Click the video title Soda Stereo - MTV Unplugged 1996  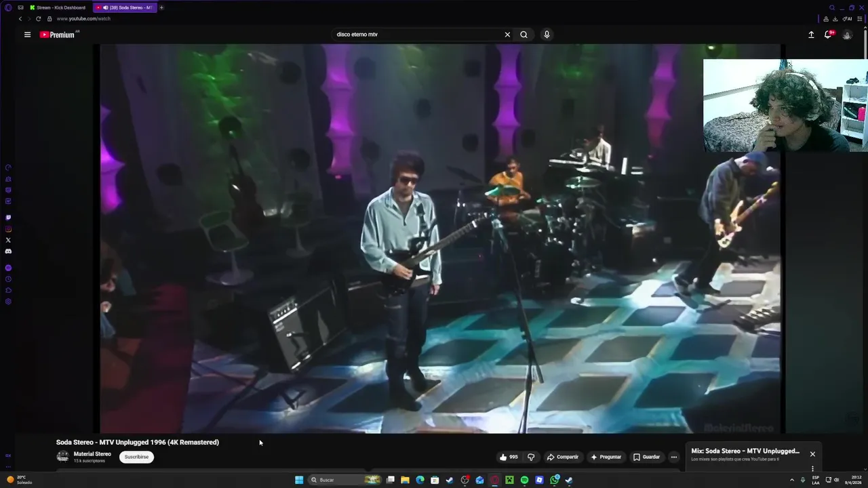138,442
